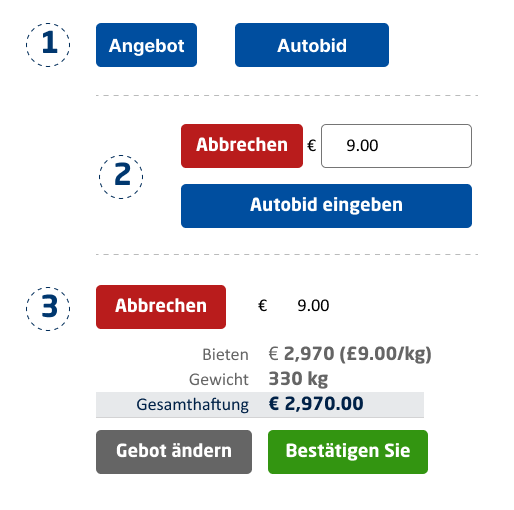This screenshot has height=510, width=514.
Task: Click the Bieten label
Action: point(225,355)
